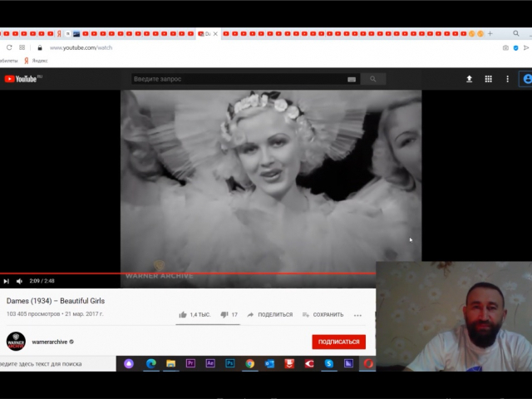This screenshot has width=532, height=399.
Task: Mute the video with speaker icon
Action: coord(19,281)
